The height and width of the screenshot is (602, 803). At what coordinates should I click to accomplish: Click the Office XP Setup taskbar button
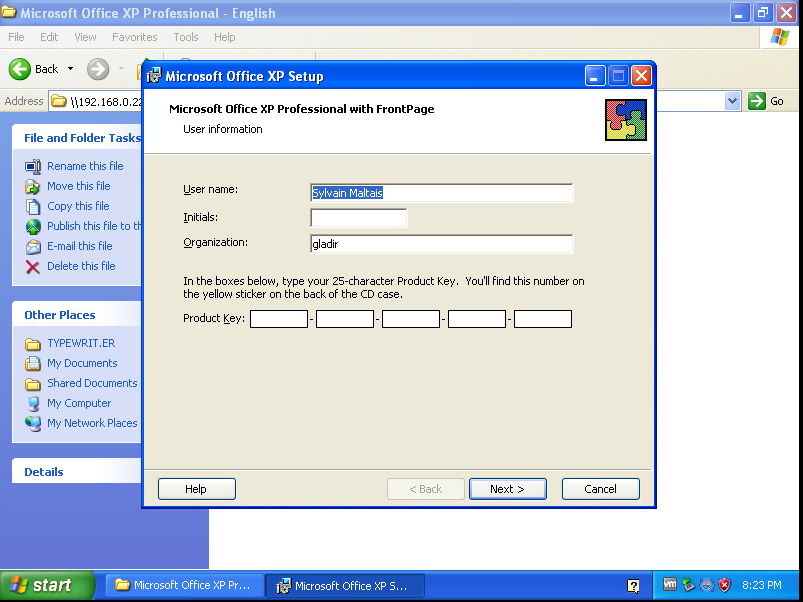coord(345,585)
